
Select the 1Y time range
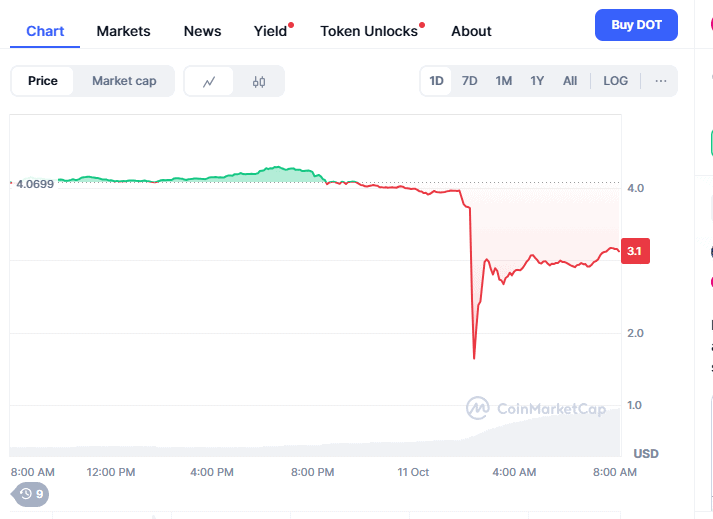(538, 81)
